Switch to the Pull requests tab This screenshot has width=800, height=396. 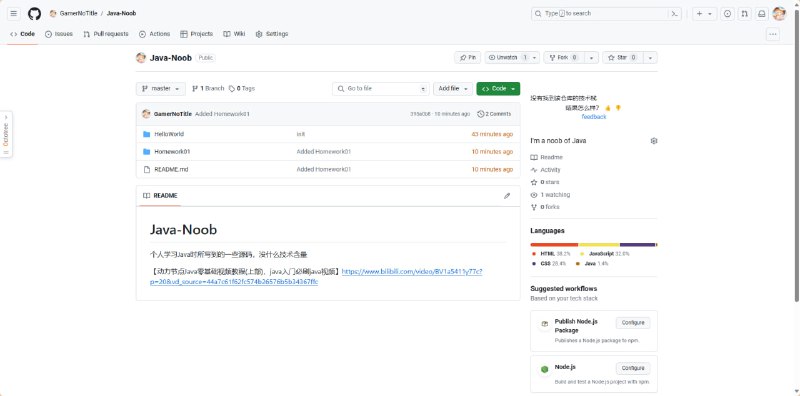pyautogui.click(x=106, y=34)
